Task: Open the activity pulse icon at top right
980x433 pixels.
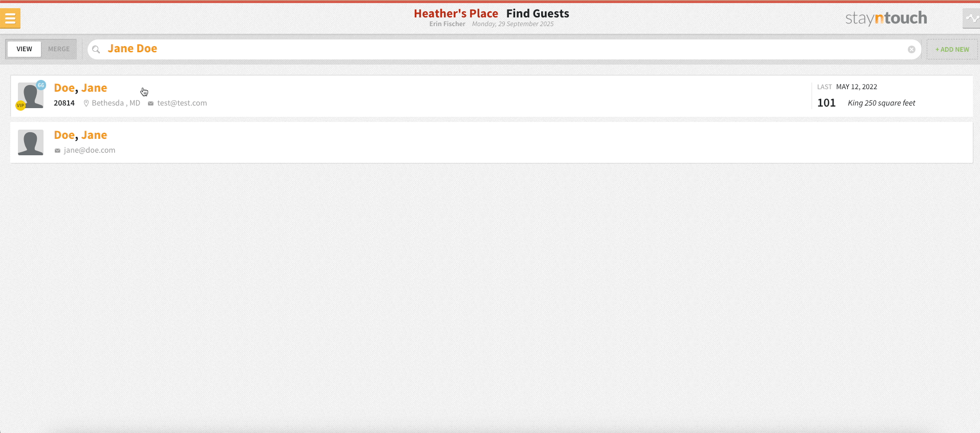Action: (x=971, y=18)
